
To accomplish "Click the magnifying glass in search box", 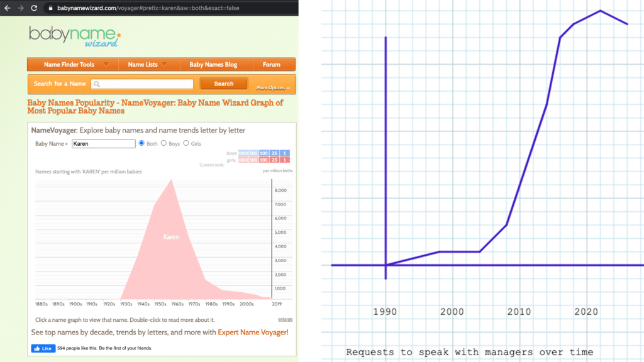I will 97,84.
